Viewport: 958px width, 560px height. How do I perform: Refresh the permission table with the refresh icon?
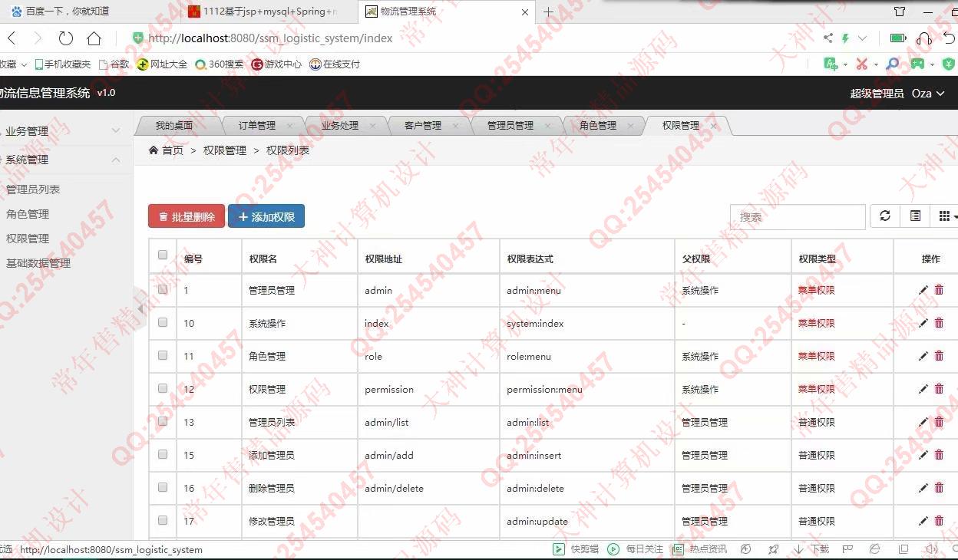point(885,216)
